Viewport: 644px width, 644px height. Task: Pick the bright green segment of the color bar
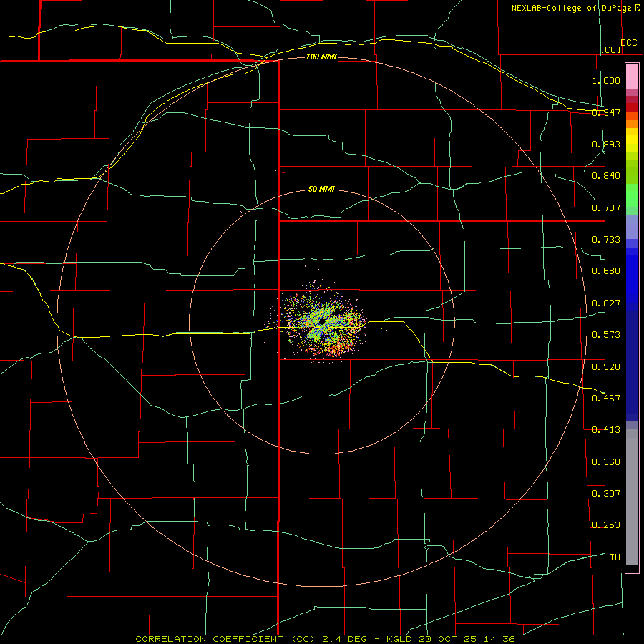(632, 195)
